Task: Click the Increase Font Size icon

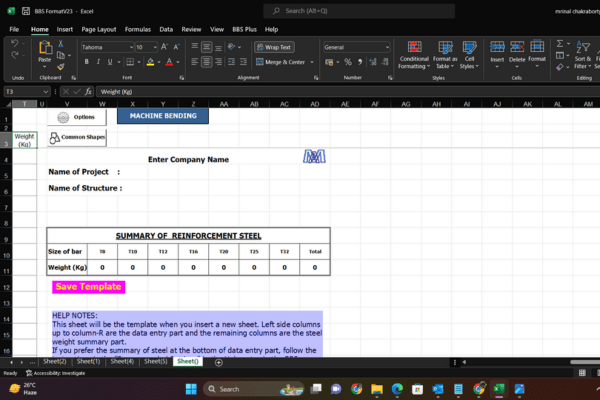Action: 164,47
